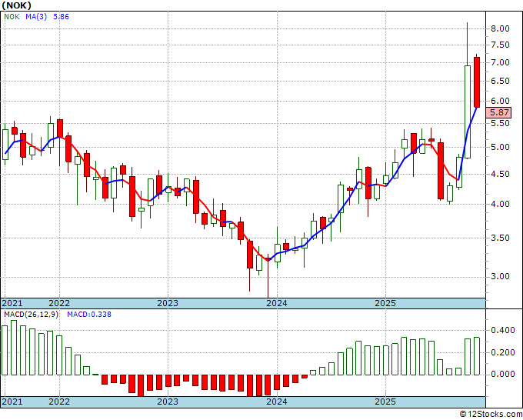This screenshot has height=420, width=523.
Task: Click the rightmost green MACD histogram bar
Action: click(477, 356)
